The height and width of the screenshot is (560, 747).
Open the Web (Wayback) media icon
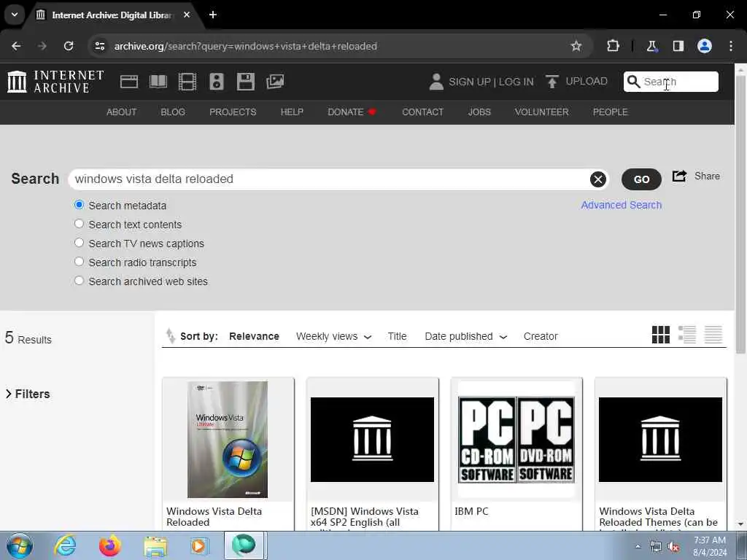128,82
